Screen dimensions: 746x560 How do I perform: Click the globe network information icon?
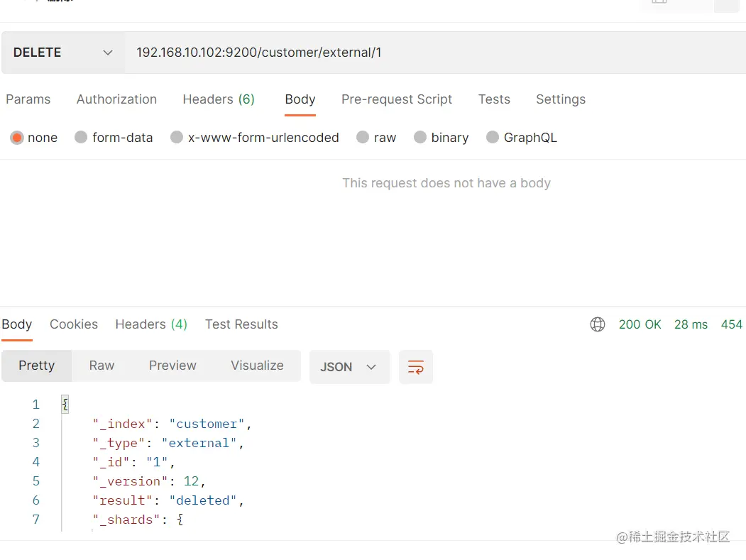(x=598, y=324)
